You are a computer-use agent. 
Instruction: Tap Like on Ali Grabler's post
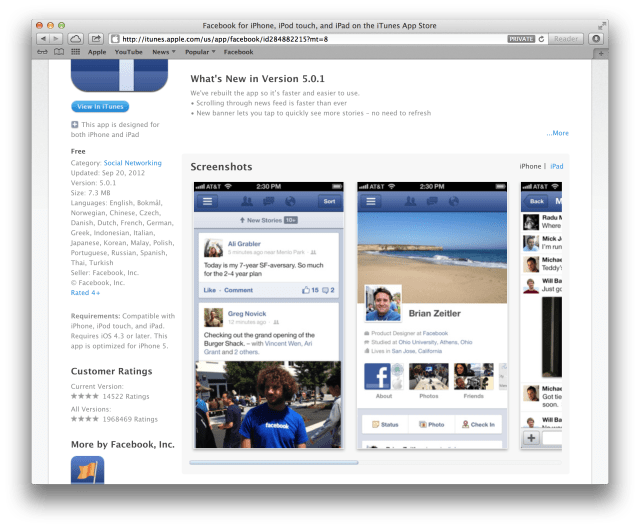(x=210, y=290)
